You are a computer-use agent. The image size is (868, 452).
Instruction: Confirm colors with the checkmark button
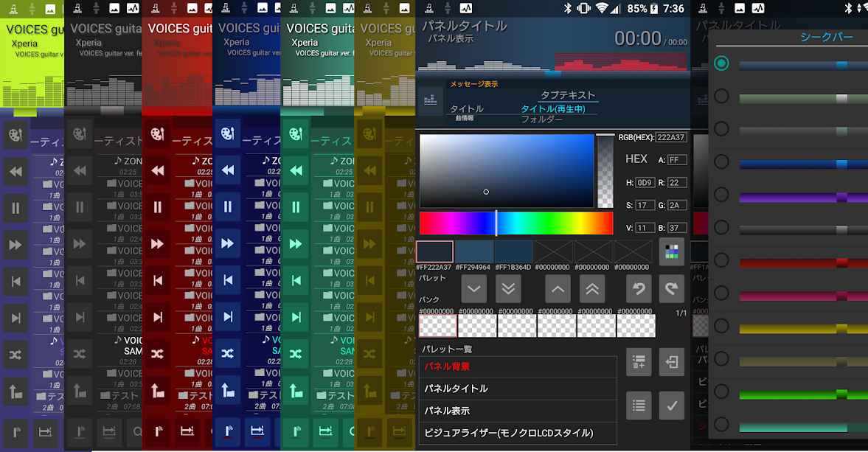671,406
